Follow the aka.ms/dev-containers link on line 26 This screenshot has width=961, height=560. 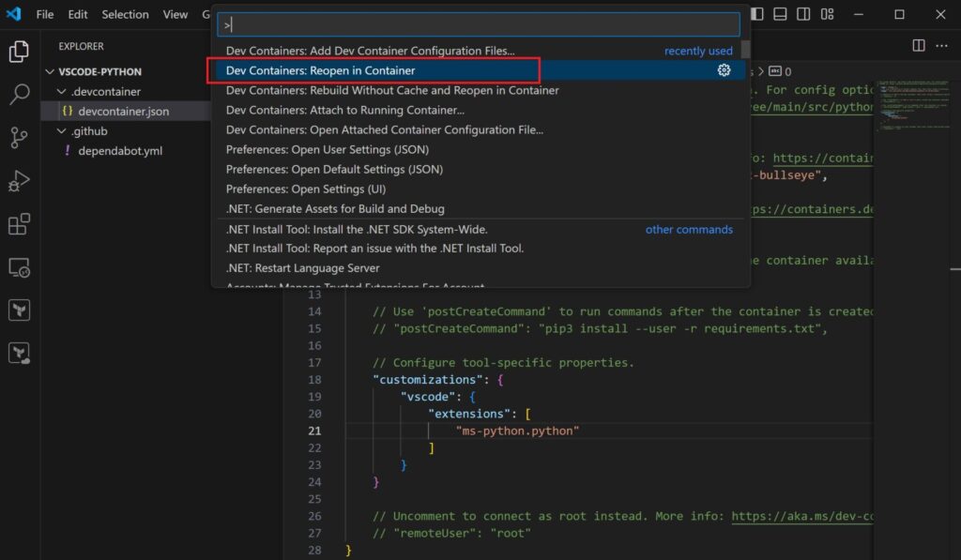click(x=801, y=516)
